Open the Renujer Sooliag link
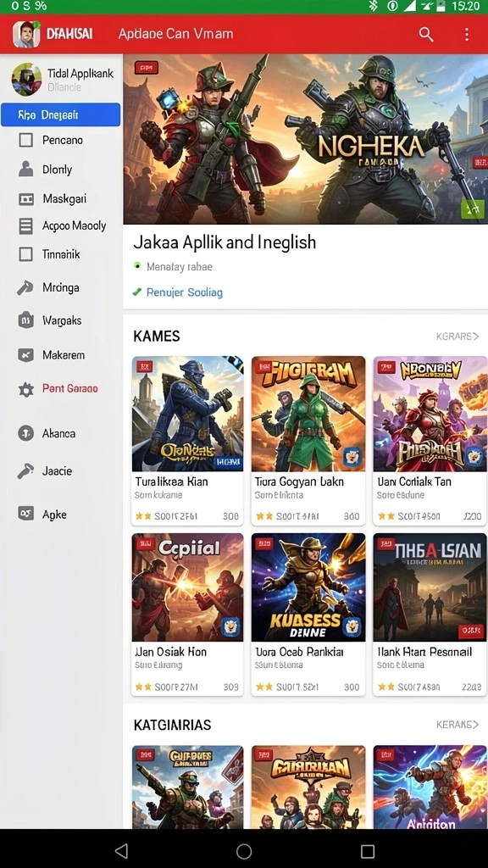Viewport: 488px width, 868px height. coord(184,292)
